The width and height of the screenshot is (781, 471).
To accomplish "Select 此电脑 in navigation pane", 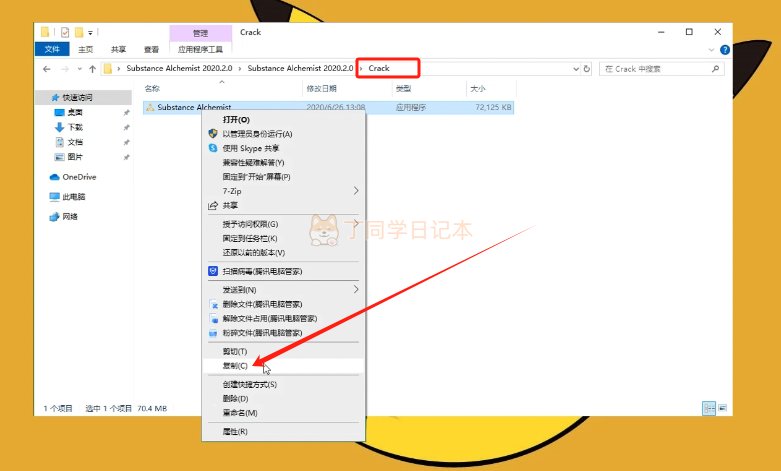I will [x=74, y=197].
